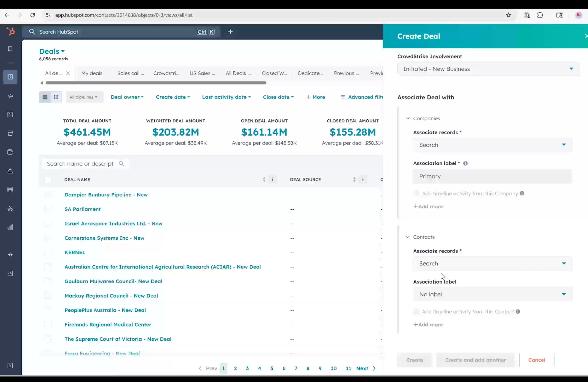The width and height of the screenshot is (588, 382).
Task: Select all deals via header checkbox
Action: pos(48,180)
